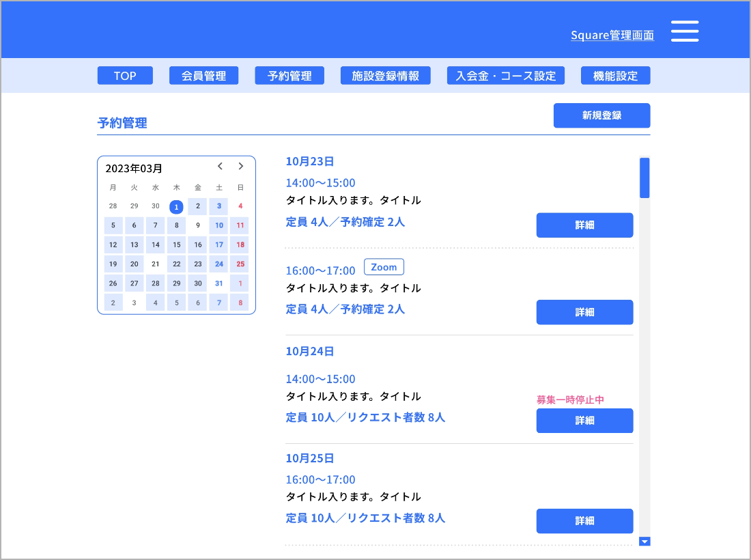Go to previous month in calendar

(220, 166)
